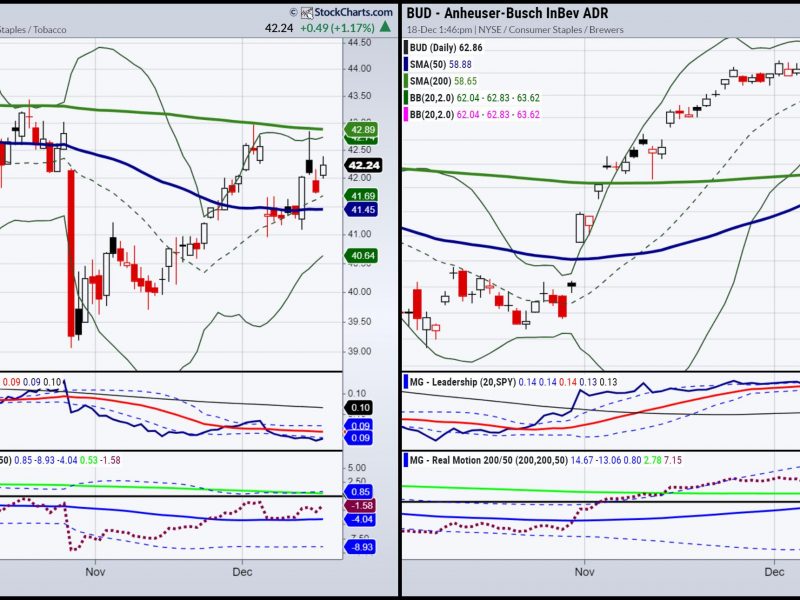The image size is (800, 600).
Task: Click the green 42.89 axis price tag
Action: coord(362,130)
